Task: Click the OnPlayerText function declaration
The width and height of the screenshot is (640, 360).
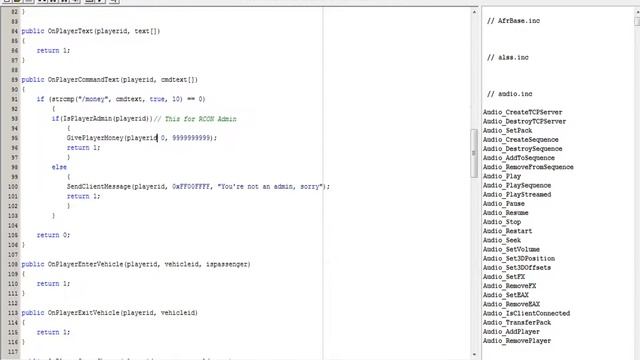Action: 91,31
